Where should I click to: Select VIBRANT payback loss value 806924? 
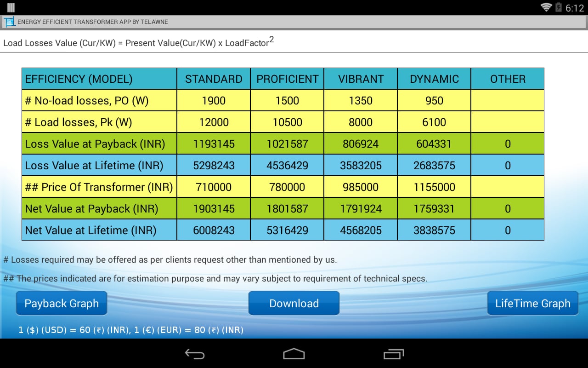pyautogui.click(x=361, y=144)
